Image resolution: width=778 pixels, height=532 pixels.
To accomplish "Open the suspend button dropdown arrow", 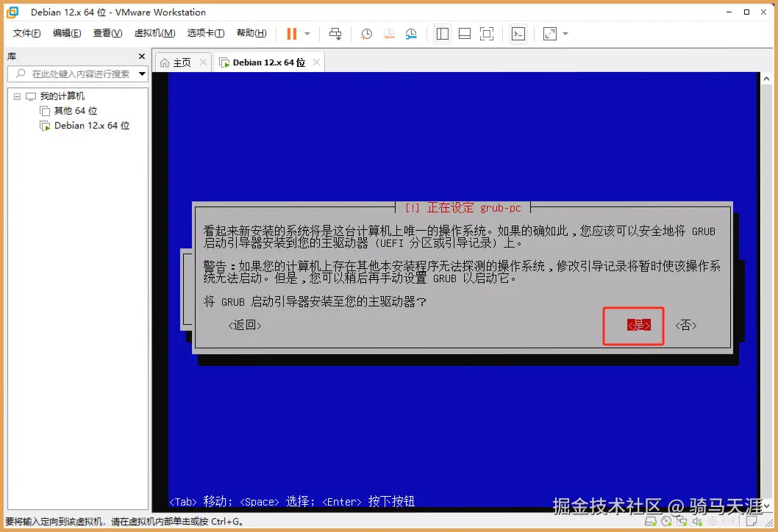I will (x=308, y=33).
